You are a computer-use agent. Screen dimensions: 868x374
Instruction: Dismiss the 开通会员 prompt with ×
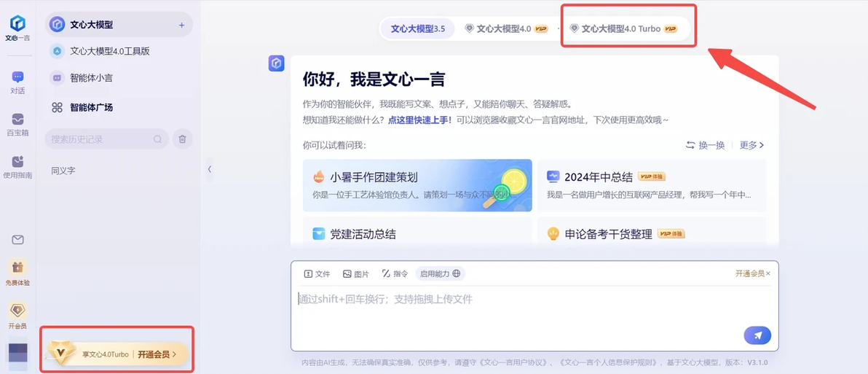768,273
